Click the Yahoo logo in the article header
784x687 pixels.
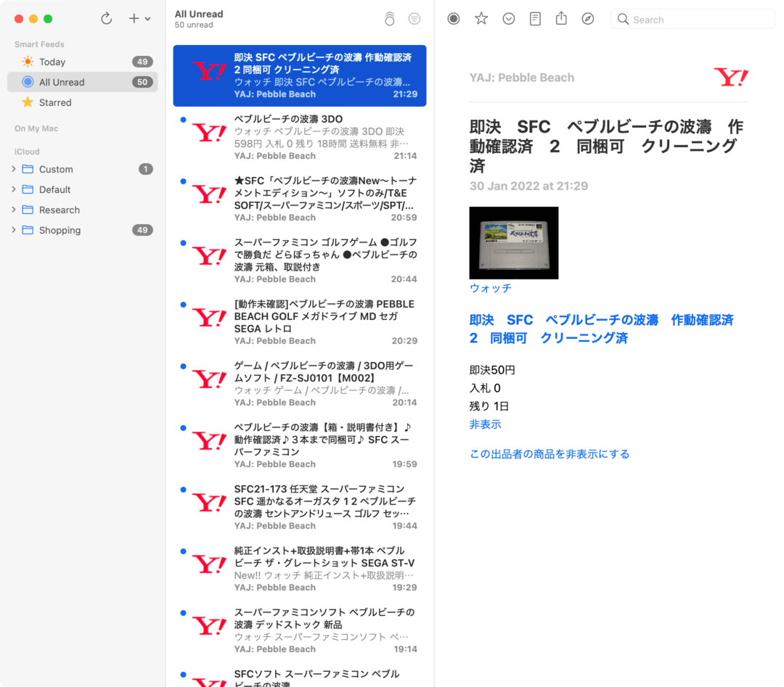730,78
